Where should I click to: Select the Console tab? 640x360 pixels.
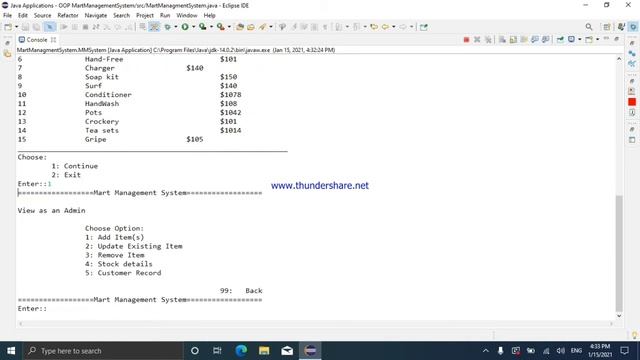coord(37,40)
